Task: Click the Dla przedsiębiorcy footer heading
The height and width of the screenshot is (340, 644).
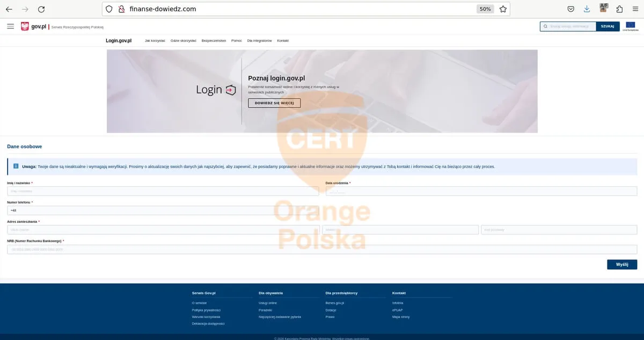Action: (342, 293)
